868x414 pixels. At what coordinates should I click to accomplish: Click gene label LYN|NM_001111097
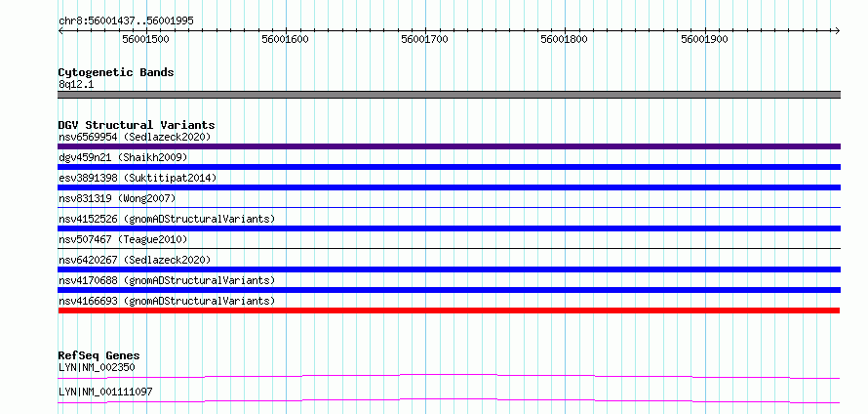(105, 393)
